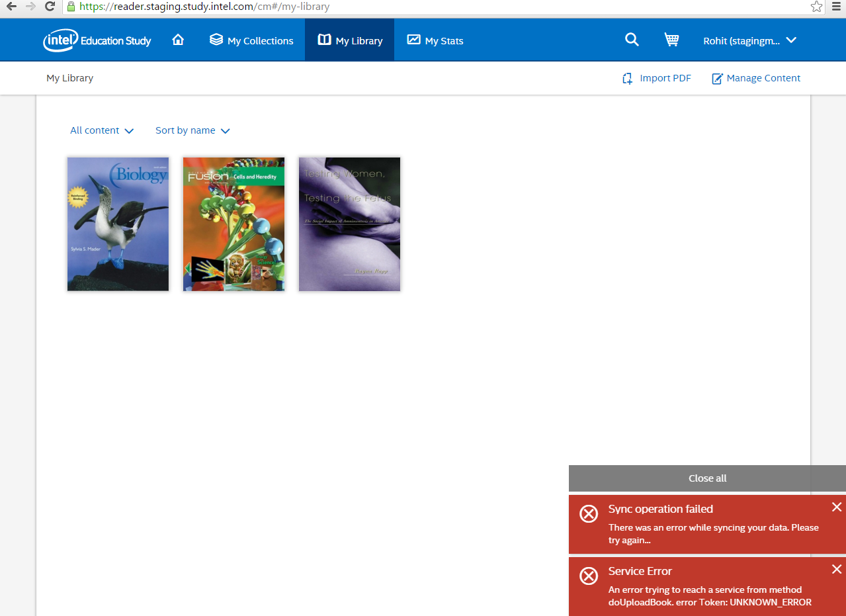Click the Sync operation failed heading
Image resolution: width=846 pixels, height=616 pixels.
pyautogui.click(x=661, y=509)
